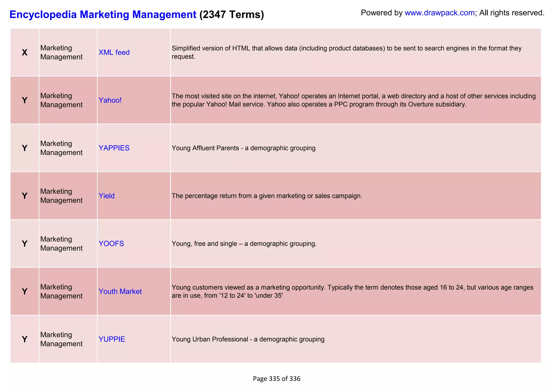Click the 'All rights reserved.' text

pyautogui.click(x=512, y=13)
